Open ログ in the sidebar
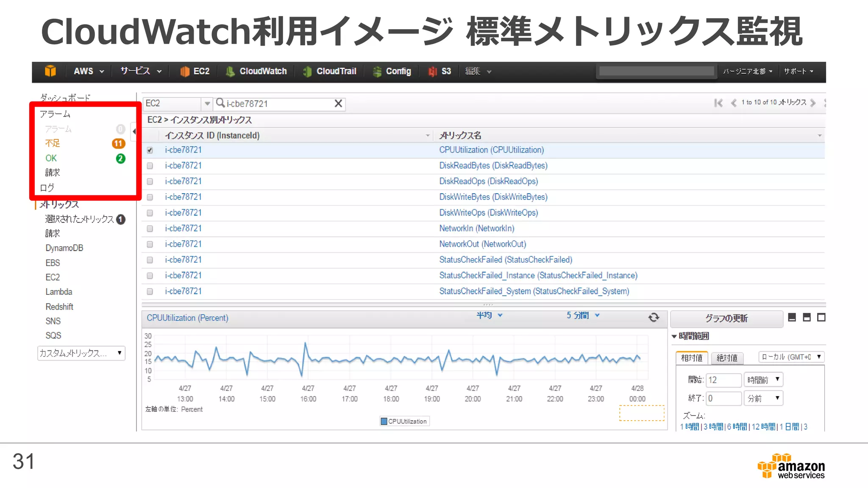Image resolution: width=868 pixels, height=488 pixels. pos(47,188)
